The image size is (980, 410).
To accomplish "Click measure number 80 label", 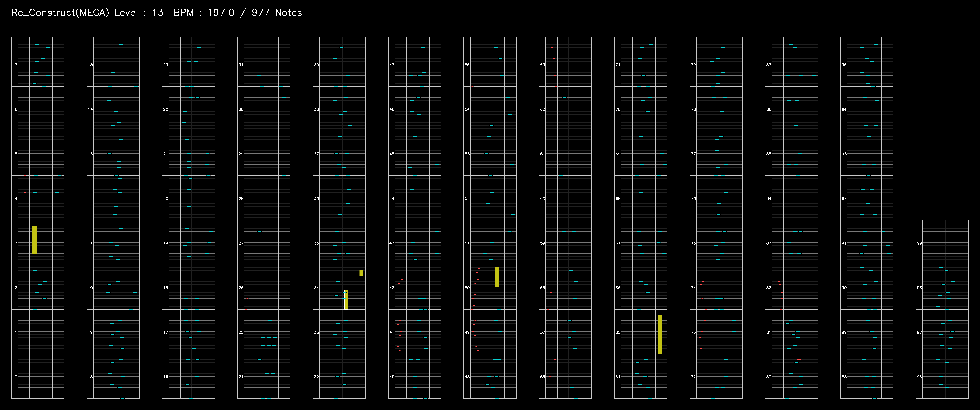I will click(x=769, y=377).
